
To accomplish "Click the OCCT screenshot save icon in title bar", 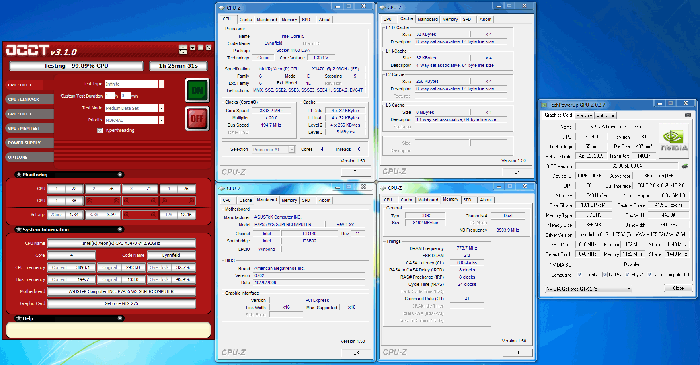I will pos(183,50).
